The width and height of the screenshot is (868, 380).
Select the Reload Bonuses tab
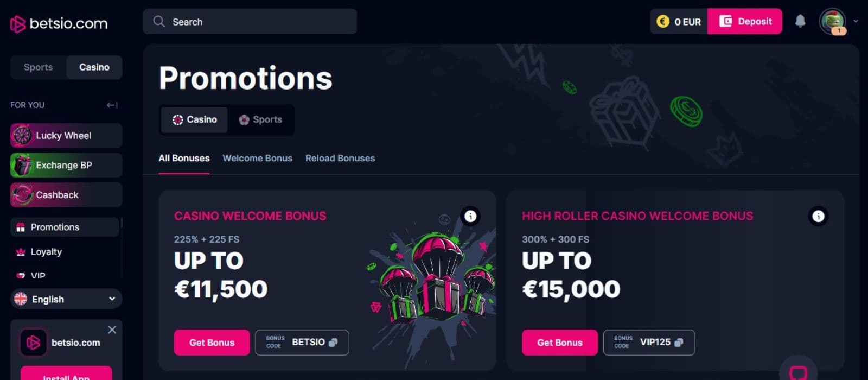340,158
